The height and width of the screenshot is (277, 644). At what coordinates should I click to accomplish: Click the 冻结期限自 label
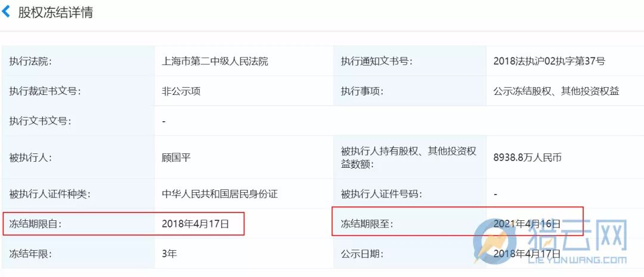click(35, 224)
